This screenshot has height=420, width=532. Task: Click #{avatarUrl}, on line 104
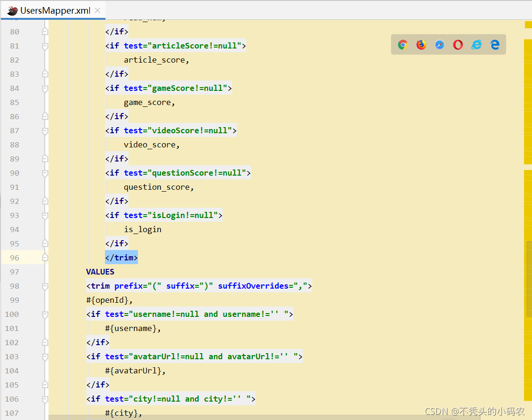click(136, 371)
